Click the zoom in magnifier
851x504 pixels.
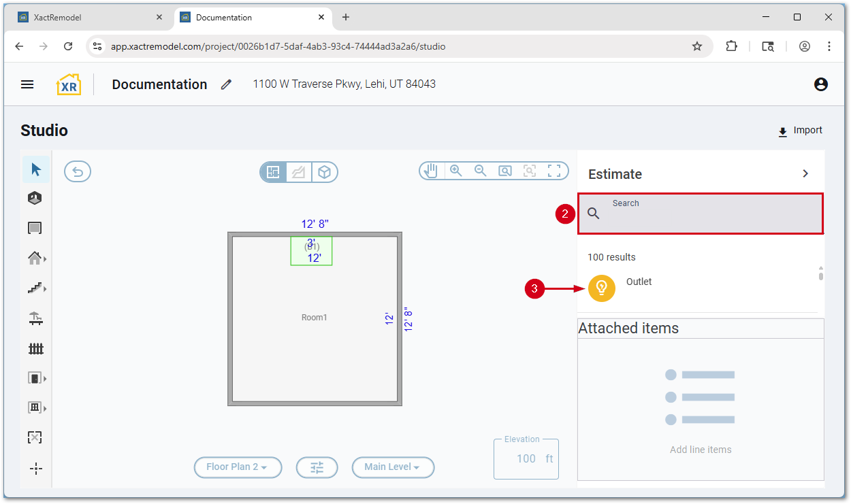455,171
